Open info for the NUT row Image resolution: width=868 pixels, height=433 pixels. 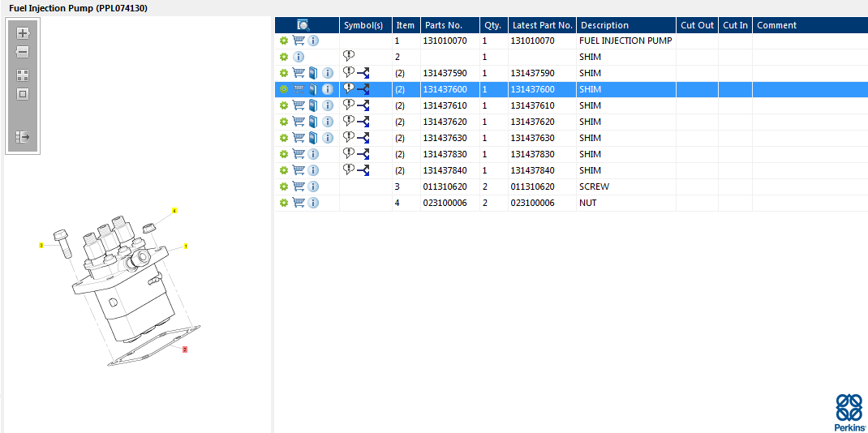click(x=313, y=203)
